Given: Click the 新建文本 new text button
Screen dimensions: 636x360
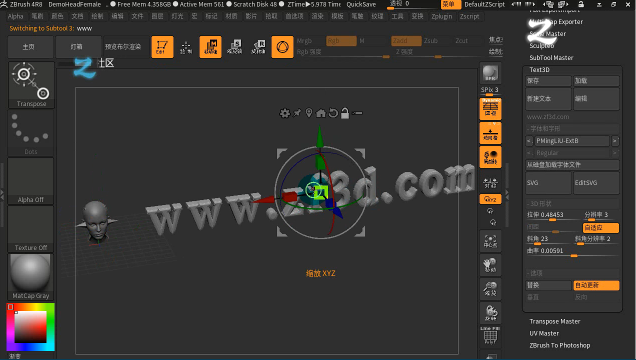Looking at the screenshot, I should tap(548, 99).
